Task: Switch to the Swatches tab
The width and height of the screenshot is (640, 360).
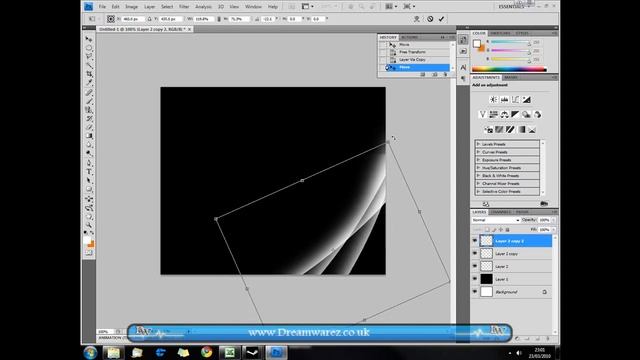Action: point(500,33)
